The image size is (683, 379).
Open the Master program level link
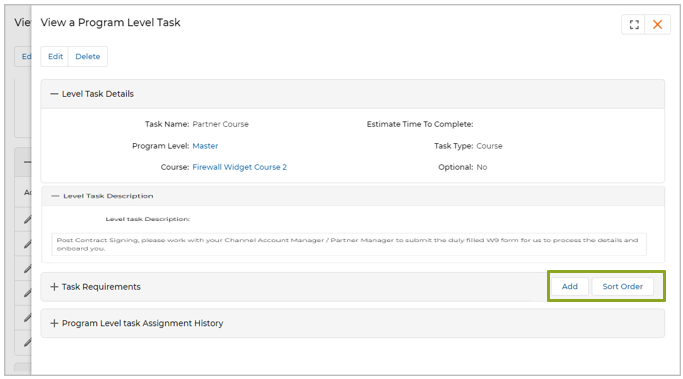(x=205, y=146)
